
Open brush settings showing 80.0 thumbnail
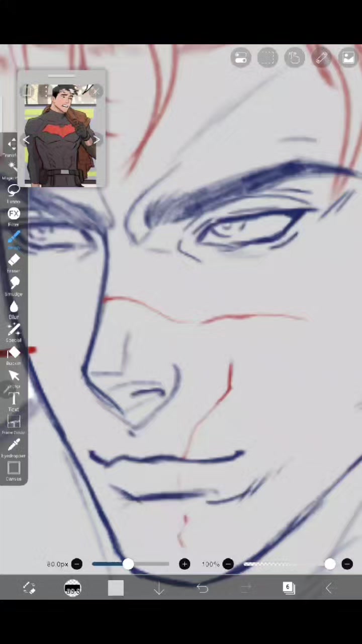pos(73,588)
